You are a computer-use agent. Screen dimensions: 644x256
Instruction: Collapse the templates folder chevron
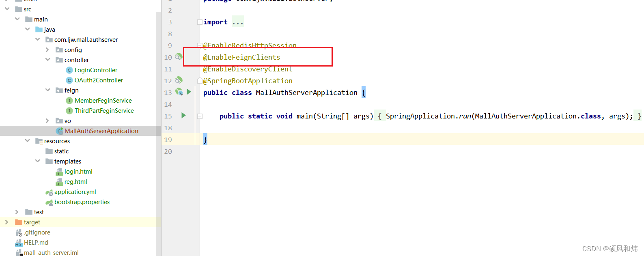point(37,161)
